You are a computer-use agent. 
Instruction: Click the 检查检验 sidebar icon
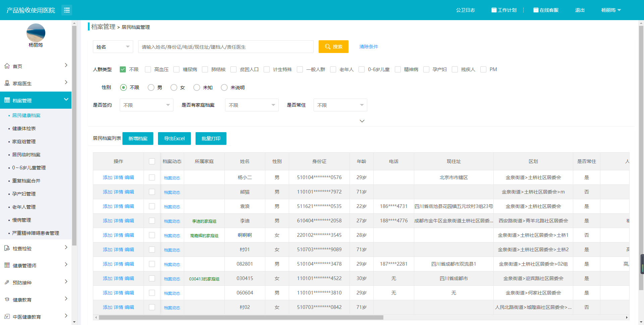(7, 248)
